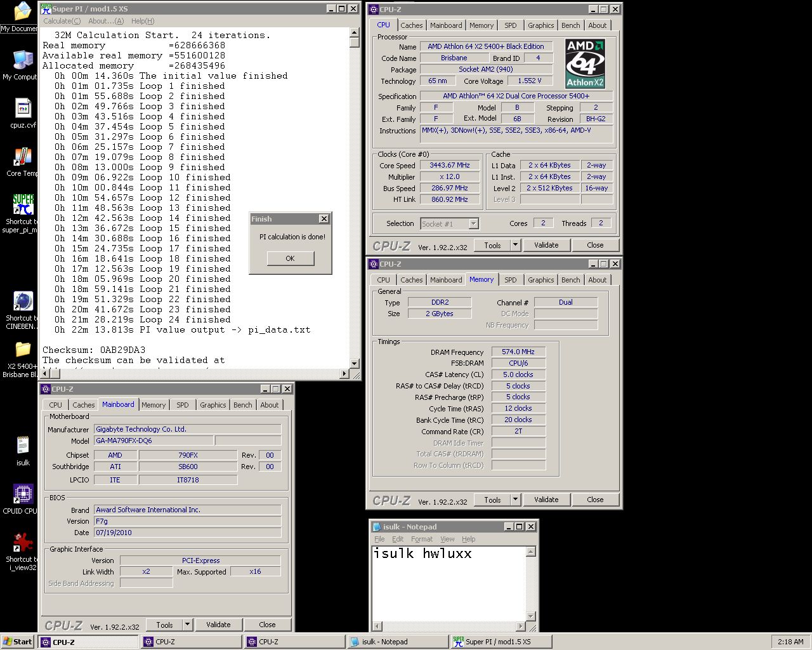Open View menu in Notepad
The image size is (812, 650).
(447, 539)
